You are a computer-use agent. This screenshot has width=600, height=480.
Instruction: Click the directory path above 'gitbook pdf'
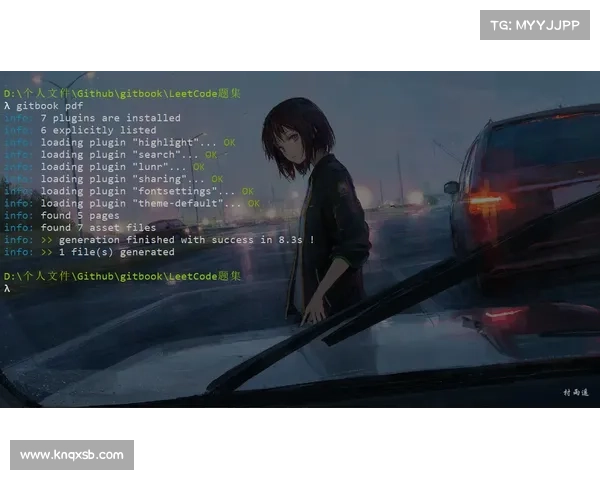coord(122,93)
